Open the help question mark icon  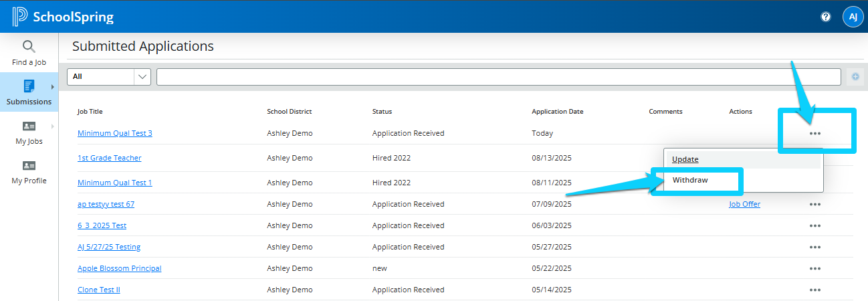click(x=826, y=17)
